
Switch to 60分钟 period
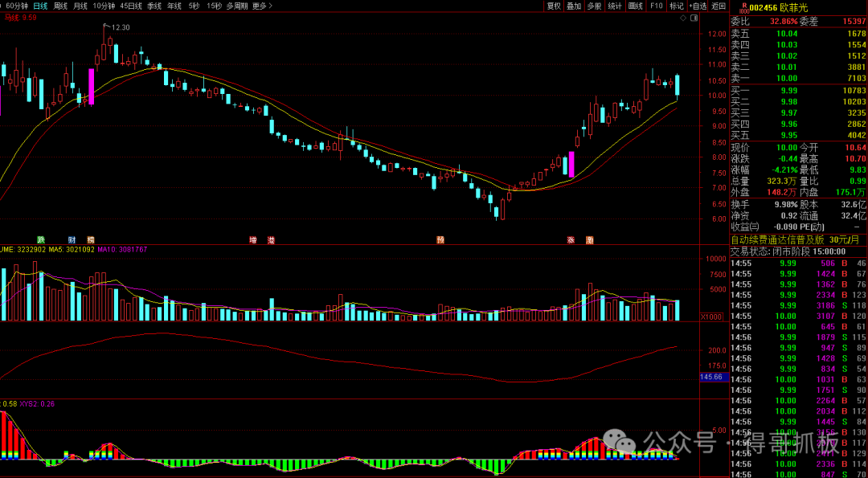coord(15,6)
